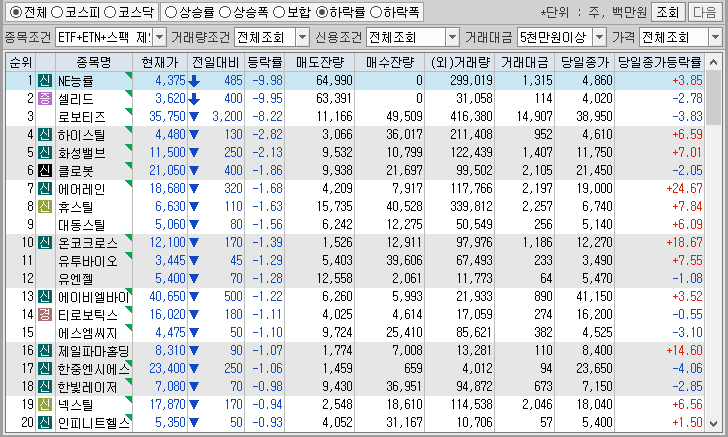Click the 신 badge icon beside 화성밸브
This screenshot has width=728, height=437.
(45, 152)
